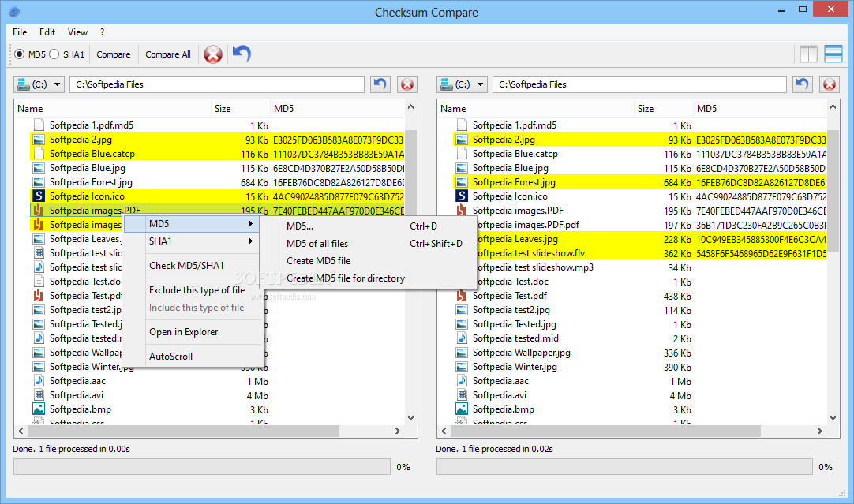This screenshot has height=504, width=854.
Task: Click left pane Softpedia.aac audio icon
Action: coord(38,380)
